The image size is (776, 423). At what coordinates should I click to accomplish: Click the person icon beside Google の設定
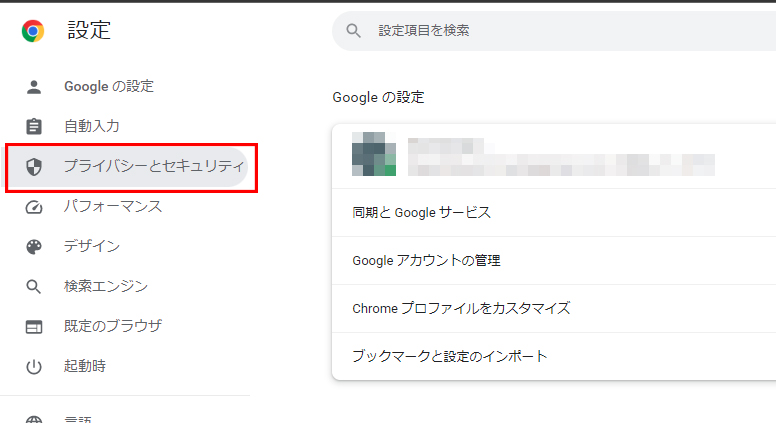coord(34,87)
